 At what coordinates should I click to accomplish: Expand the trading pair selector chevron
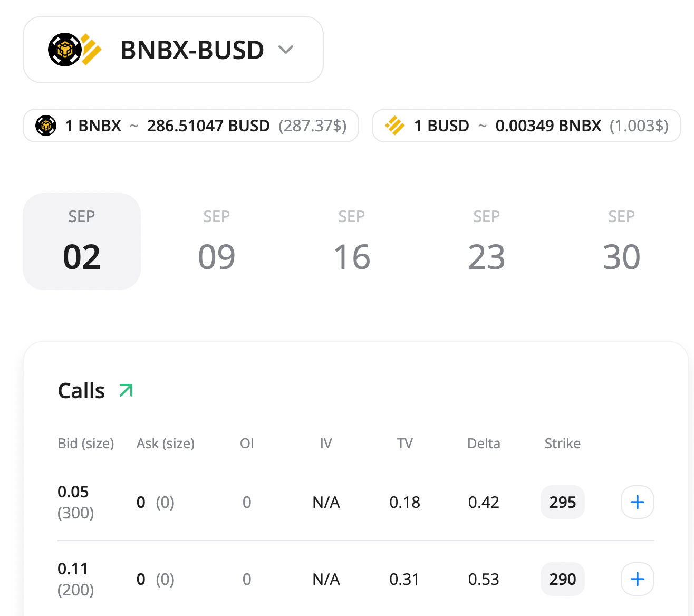coord(286,50)
